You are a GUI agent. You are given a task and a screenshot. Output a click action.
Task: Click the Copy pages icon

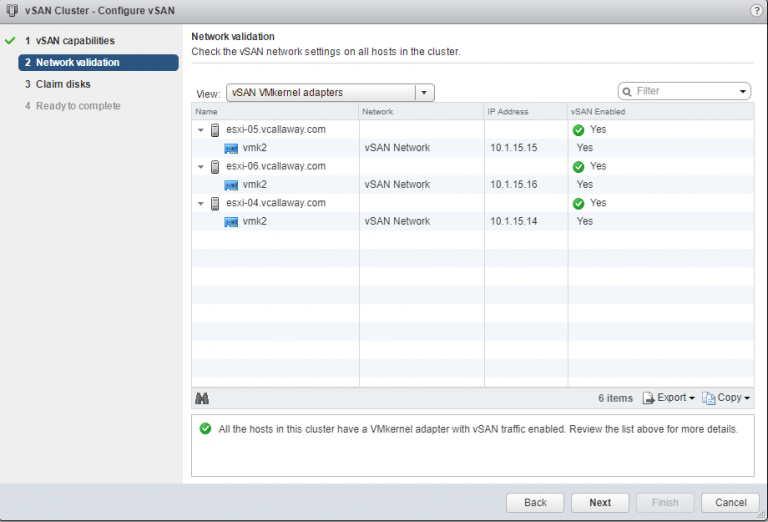point(708,398)
